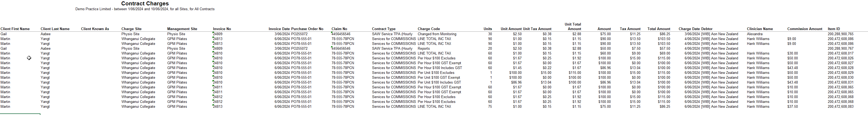Select the Debtor column header

point(707,29)
